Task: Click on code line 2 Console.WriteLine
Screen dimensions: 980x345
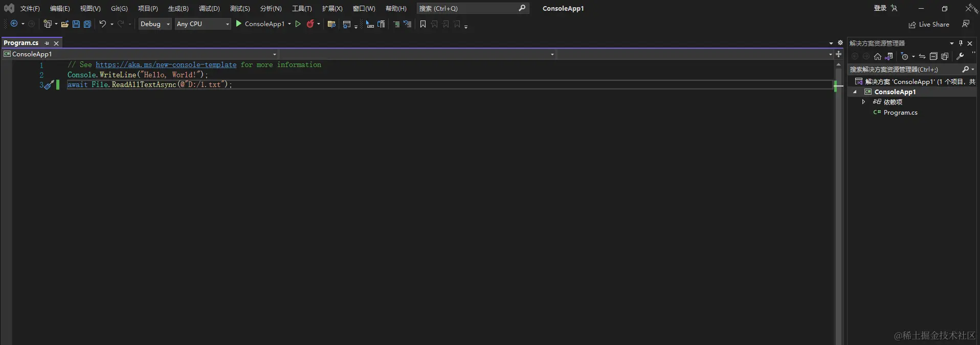Action: tap(138, 75)
